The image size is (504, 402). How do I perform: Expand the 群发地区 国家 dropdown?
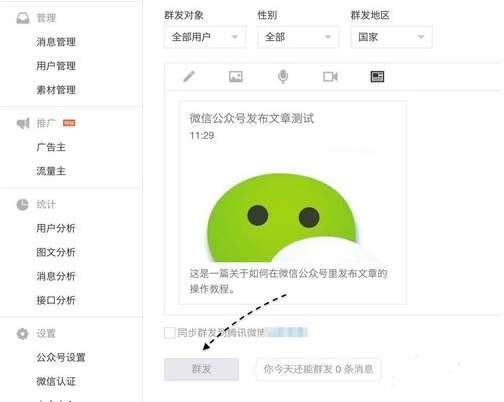391,37
